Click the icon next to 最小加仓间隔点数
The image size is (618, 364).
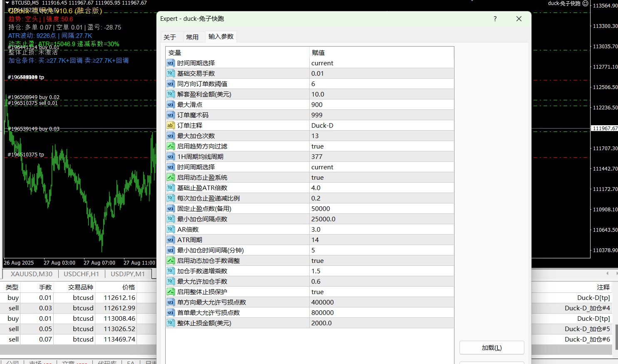[x=171, y=219]
